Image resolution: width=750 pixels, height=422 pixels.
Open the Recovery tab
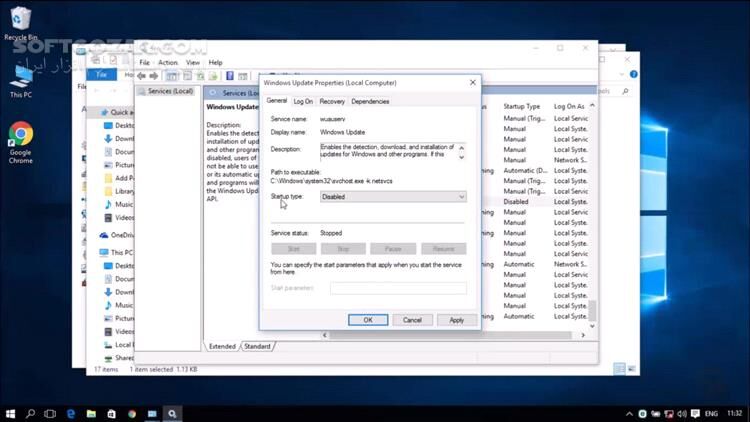pos(332,101)
